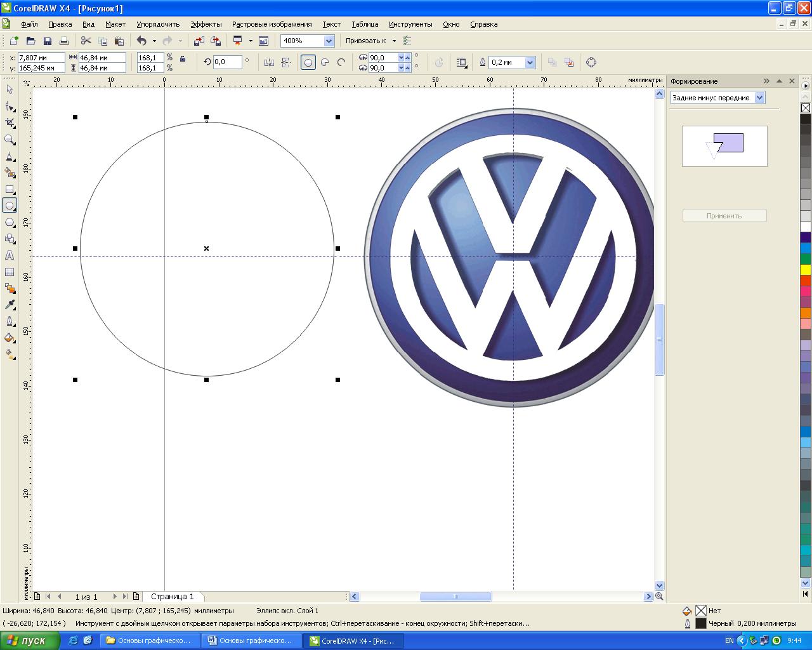Open Convert to Curves button
812x650 pixels.
tap(591, 62)
